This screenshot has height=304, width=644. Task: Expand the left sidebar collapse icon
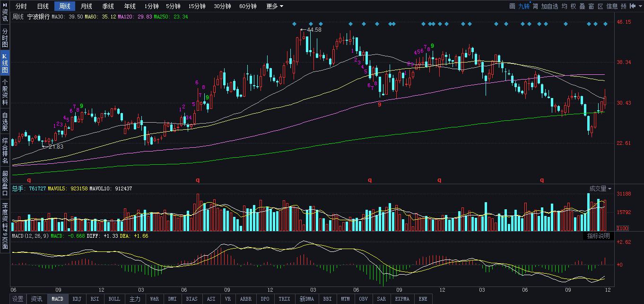[5, 6]
